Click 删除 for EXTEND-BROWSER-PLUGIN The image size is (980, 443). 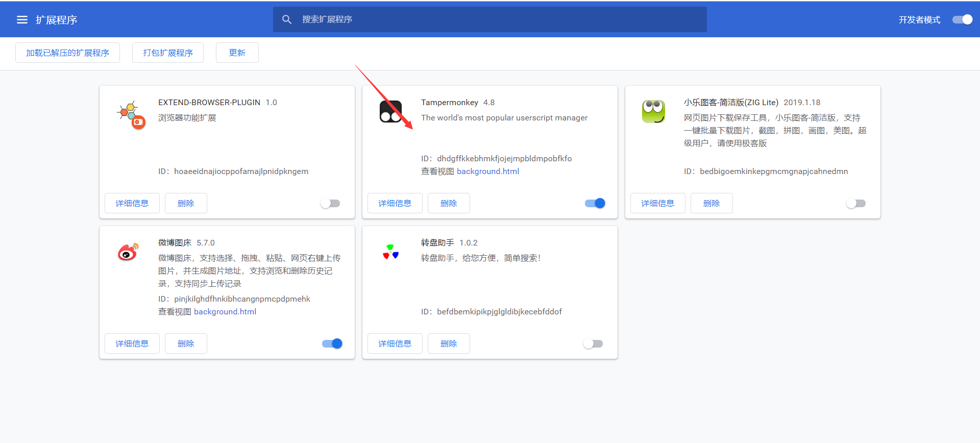point(186,203)
